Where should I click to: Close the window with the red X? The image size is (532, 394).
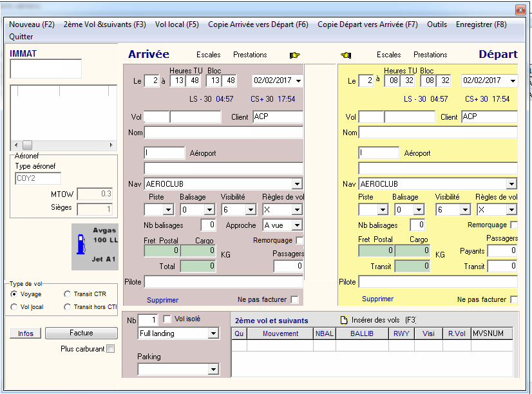[x=520, y=10]
